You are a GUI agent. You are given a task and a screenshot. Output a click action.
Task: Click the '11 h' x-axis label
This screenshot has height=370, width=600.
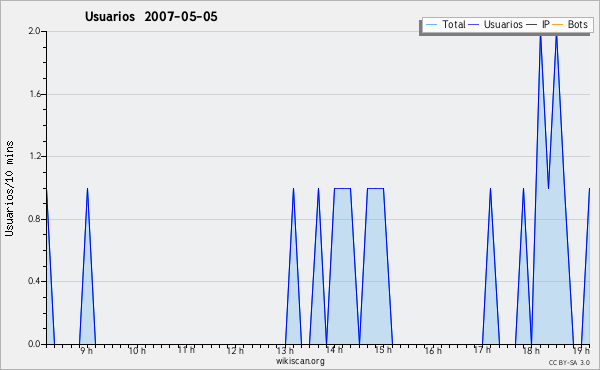tap(186, 350)
